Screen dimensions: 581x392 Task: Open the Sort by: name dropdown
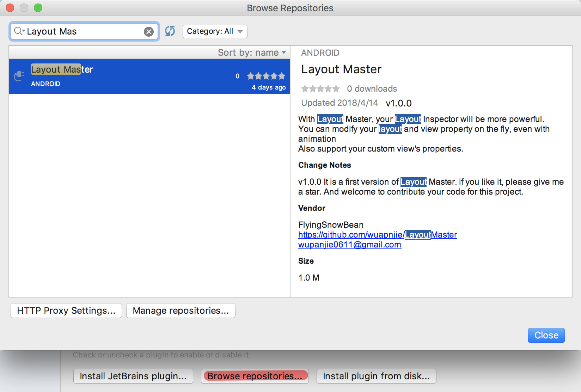coord(252,53)
